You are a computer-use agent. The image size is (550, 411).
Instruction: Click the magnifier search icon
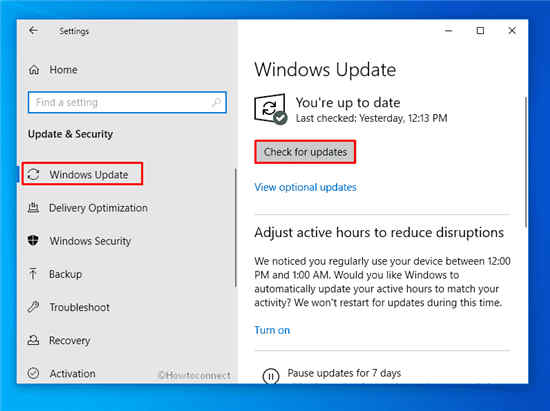(x=216, y=102)
